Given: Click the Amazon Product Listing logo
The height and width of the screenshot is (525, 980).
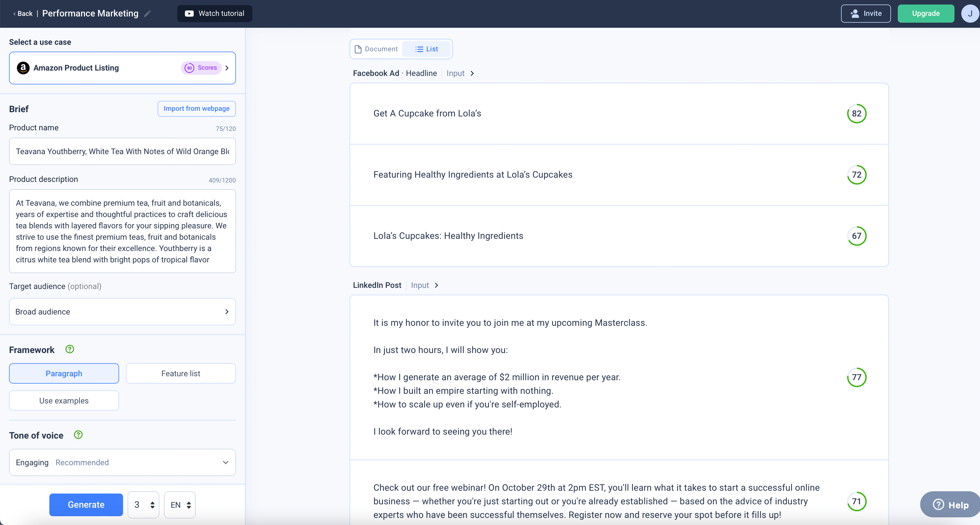Looking at the screenshot, I should pyautogui.click(x=23, y=68).
